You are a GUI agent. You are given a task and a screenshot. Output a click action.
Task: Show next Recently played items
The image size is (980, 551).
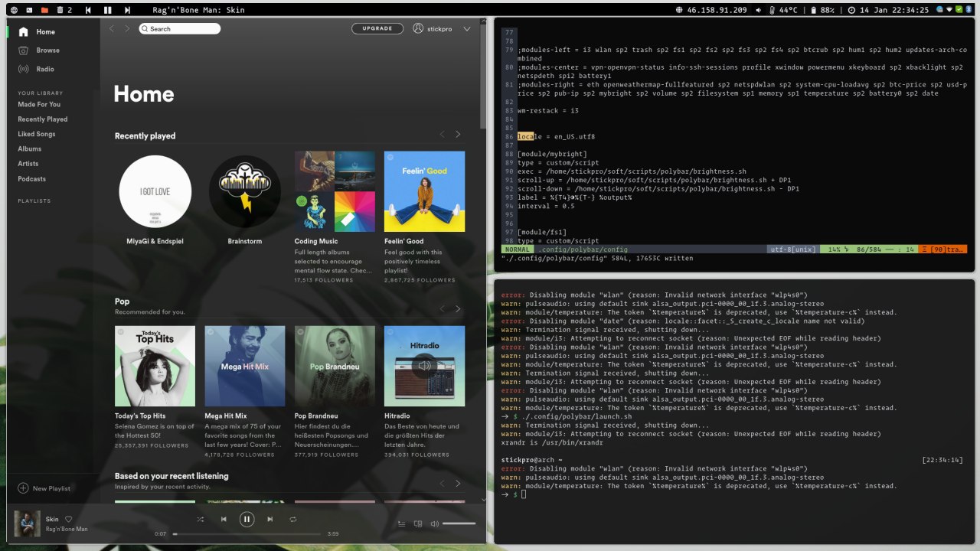click(x=458, y=135)
